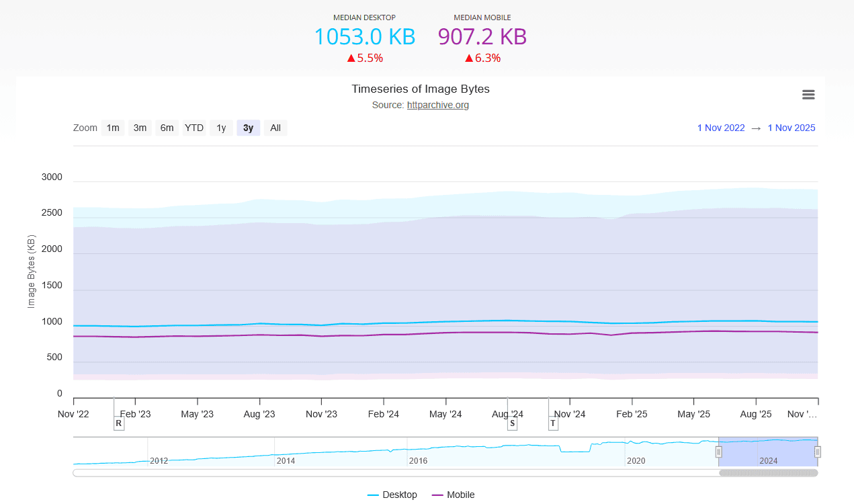The image size is (854, 504).
Task: Open the httparchive.org source link
Action: coord(437,105)
